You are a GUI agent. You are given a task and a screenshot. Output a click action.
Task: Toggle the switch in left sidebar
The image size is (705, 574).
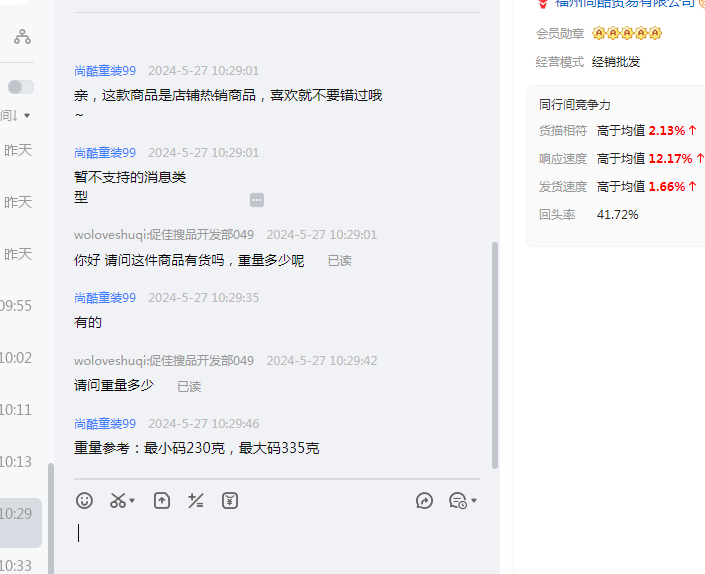[21, 87]
